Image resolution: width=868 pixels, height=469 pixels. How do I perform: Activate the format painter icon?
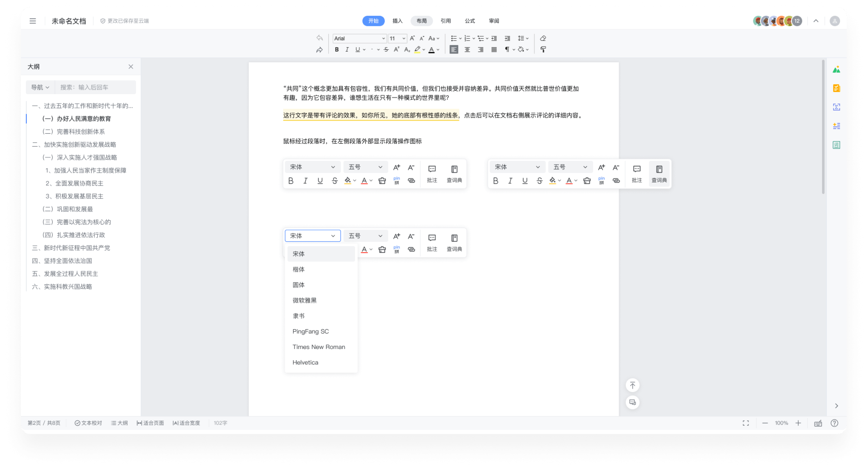[x=543, y=50]
